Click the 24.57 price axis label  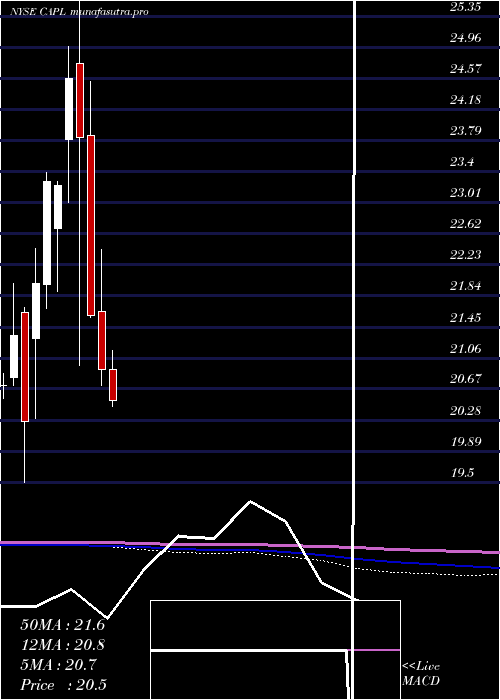(466, 69)
